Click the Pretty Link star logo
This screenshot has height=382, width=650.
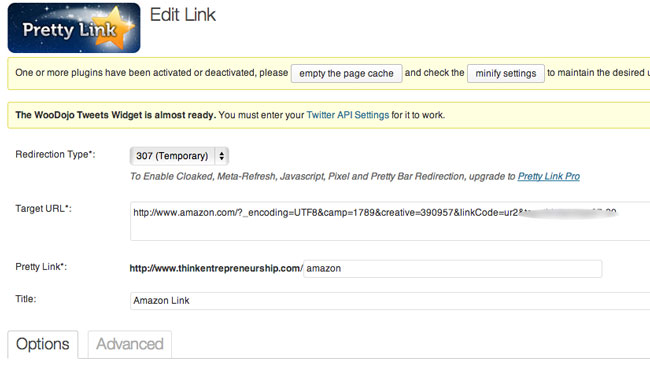74,28
